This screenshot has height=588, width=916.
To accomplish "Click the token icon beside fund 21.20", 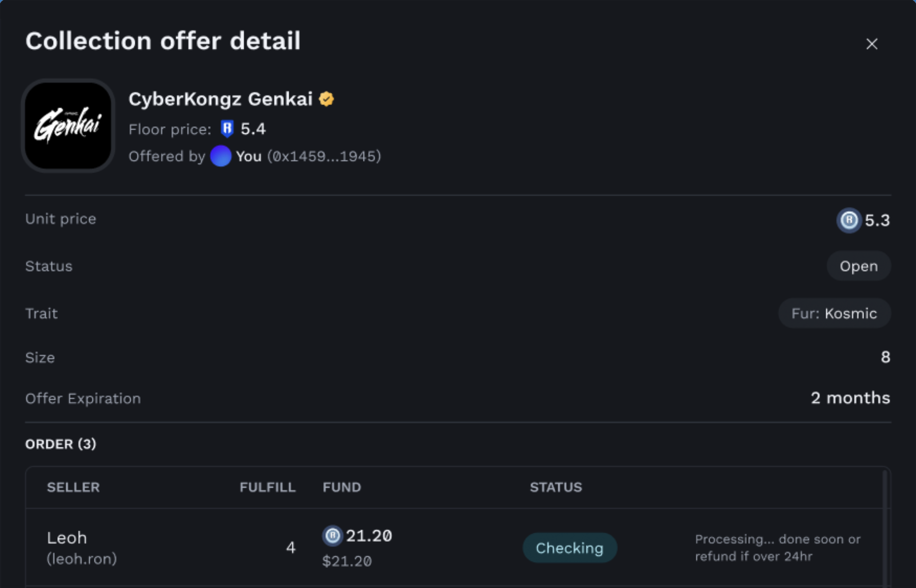I will [333, 536].
